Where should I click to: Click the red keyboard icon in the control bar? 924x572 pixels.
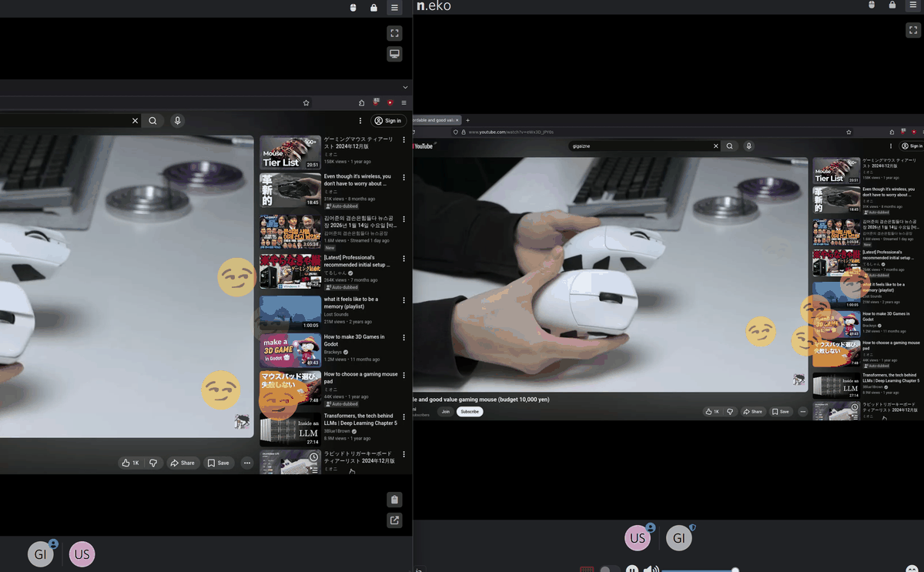point(587,570)
